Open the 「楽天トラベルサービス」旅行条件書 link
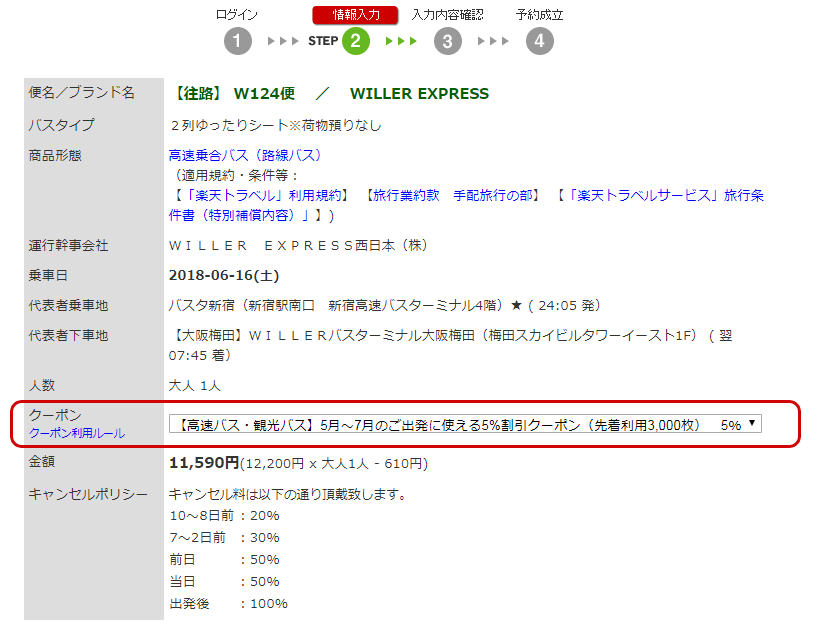The width and height of the screenshot is (820, 630). coord(466,205)
